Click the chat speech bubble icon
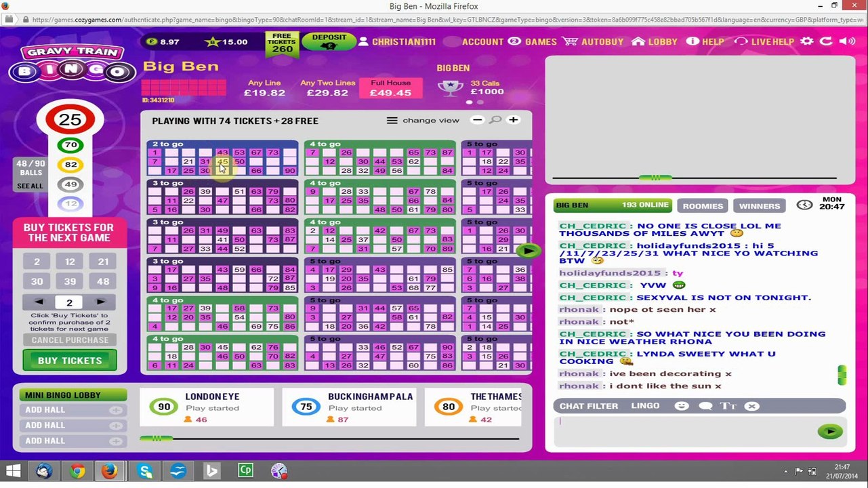The image size is (868, 488). [705, 406]
